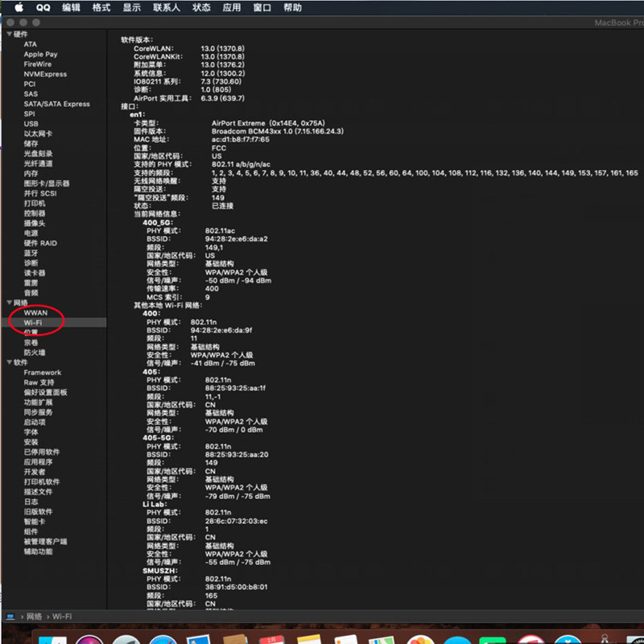Select 辅助功能 in the sidebar
This screenshot has width=644, height=644.
[38, 551]
